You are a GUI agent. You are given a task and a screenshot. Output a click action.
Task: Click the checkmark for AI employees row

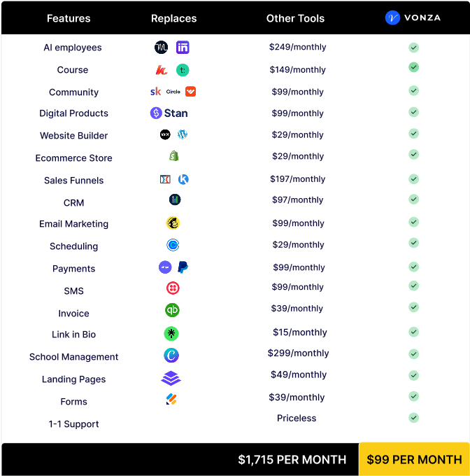point(413,48)
